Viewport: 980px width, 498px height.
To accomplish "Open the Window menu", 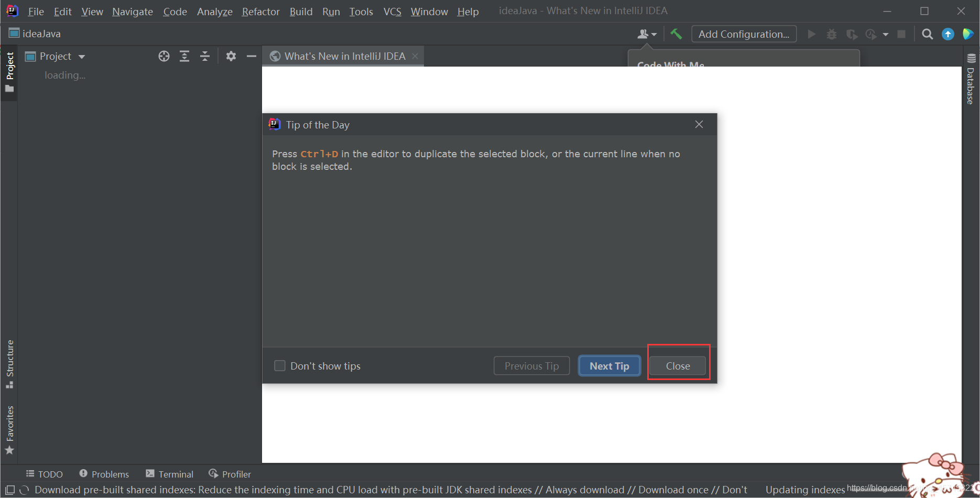I will click(429, 12).
